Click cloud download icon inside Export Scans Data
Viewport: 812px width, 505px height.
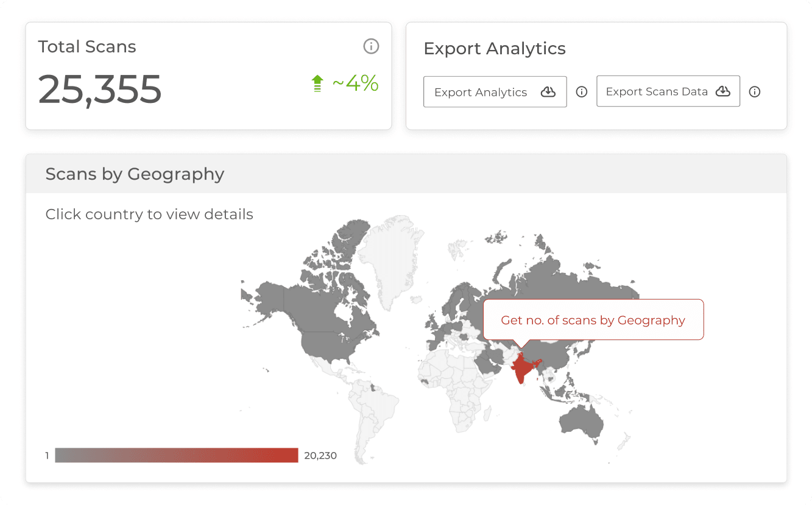[722, 91]
